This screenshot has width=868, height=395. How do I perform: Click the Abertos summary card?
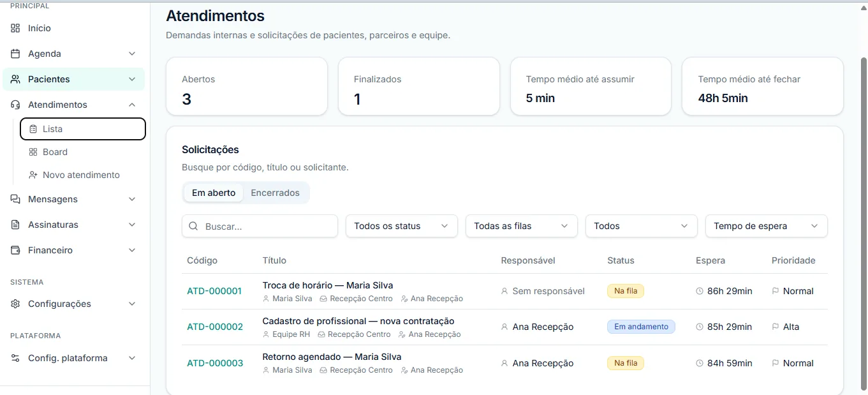point(247,87)
